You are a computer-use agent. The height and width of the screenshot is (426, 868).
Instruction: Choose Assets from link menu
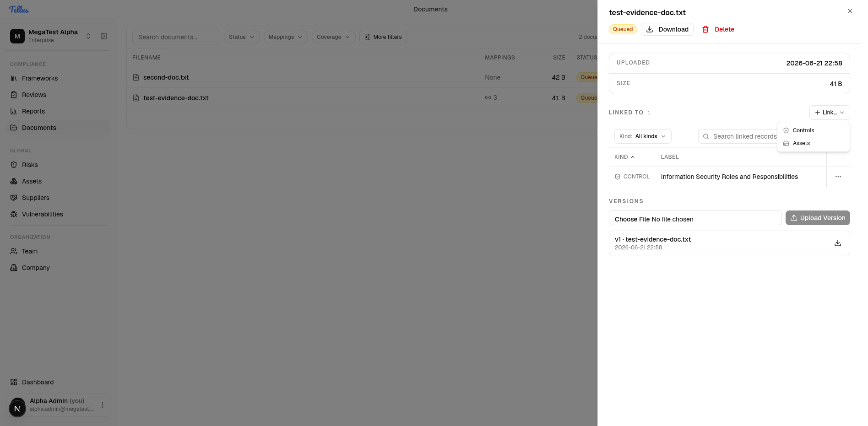(x=814, y=143)
